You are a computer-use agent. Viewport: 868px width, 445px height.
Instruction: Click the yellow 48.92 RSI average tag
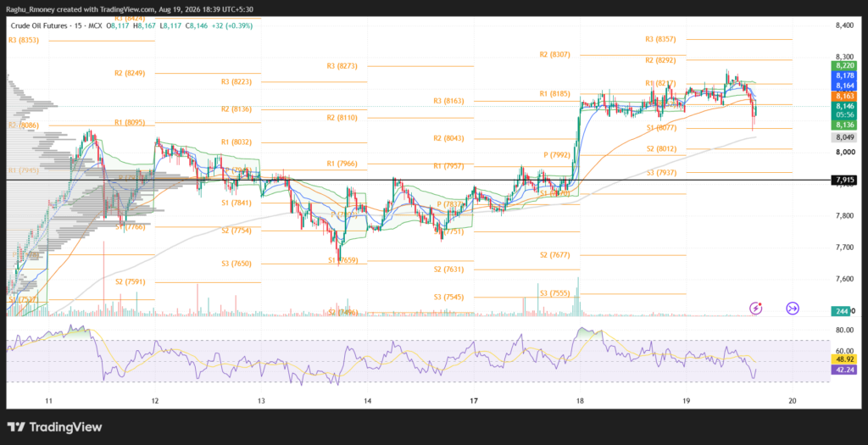tap(844, 359)
